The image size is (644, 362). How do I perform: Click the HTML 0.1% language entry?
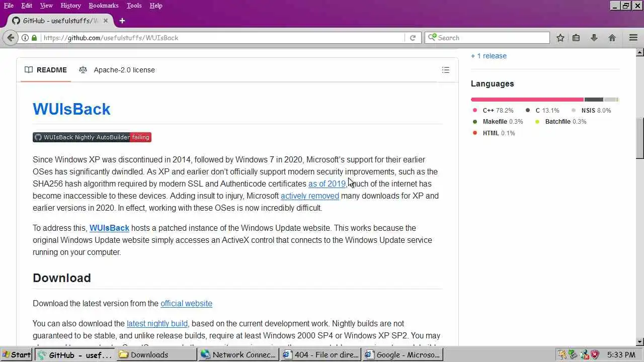(494, 133)
